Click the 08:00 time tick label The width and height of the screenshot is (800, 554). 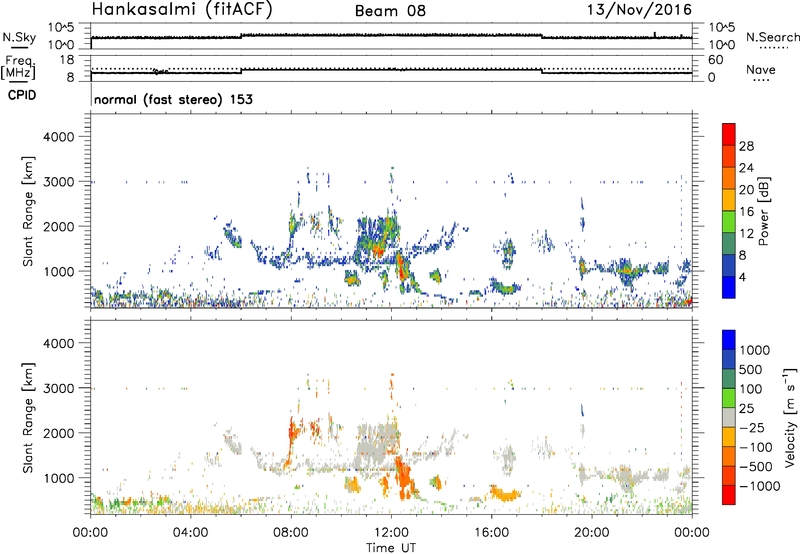291,533
